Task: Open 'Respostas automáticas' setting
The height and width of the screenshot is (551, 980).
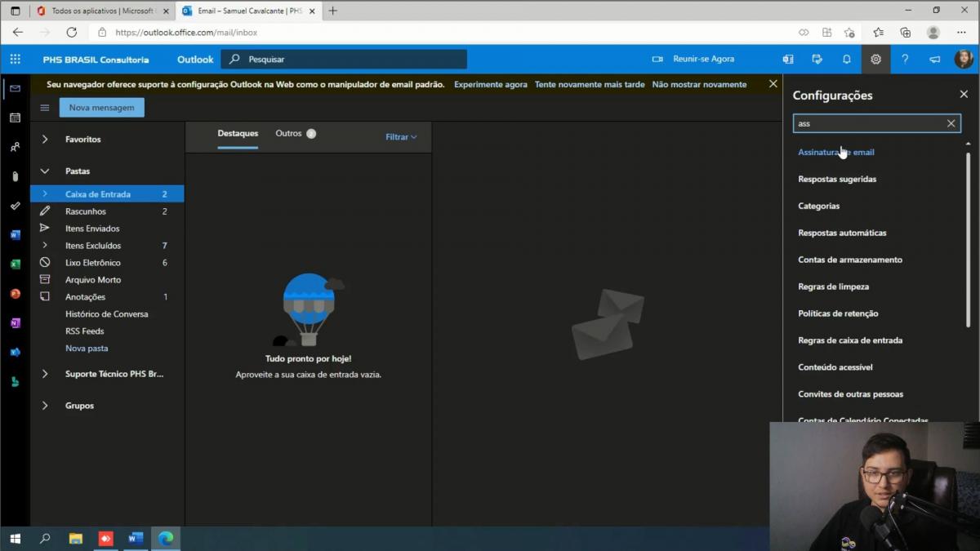Action: [842, 233]
